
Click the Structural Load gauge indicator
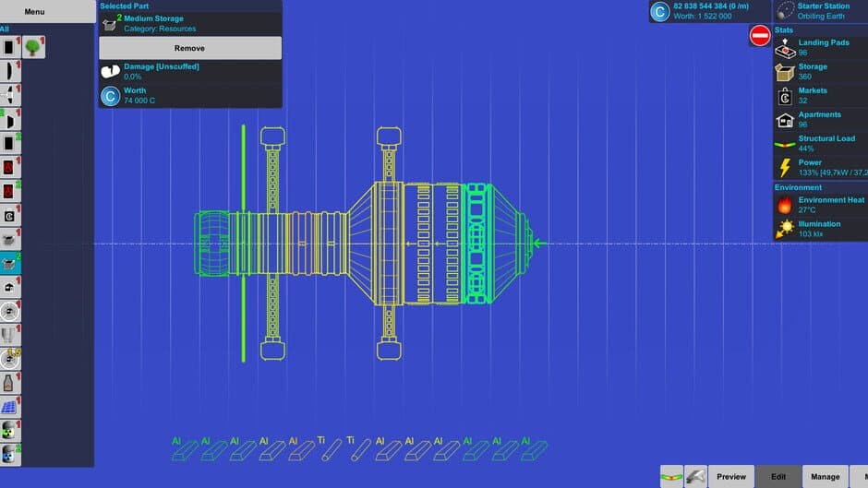[785, 144]
